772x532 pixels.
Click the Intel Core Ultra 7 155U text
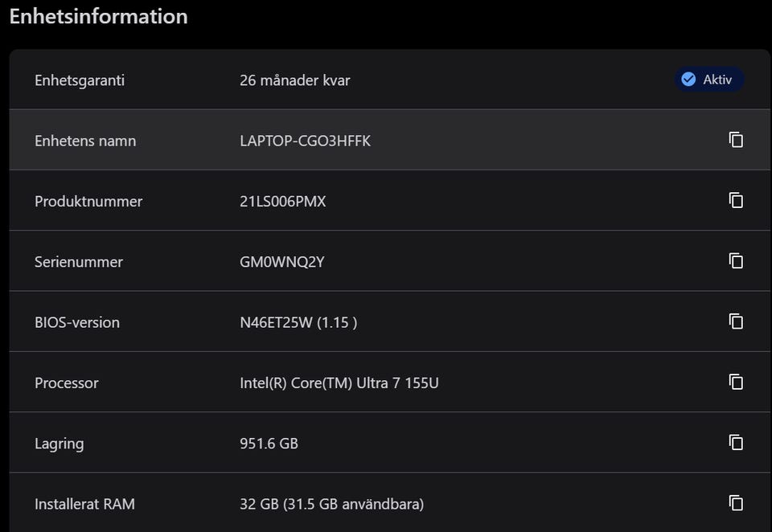click(x=339, y=383)
